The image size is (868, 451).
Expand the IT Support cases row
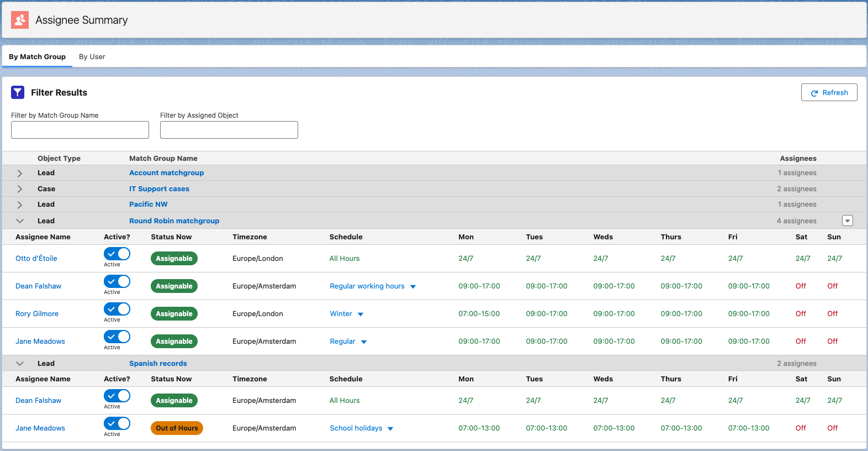pyautogui.click(x=20, y=189)
